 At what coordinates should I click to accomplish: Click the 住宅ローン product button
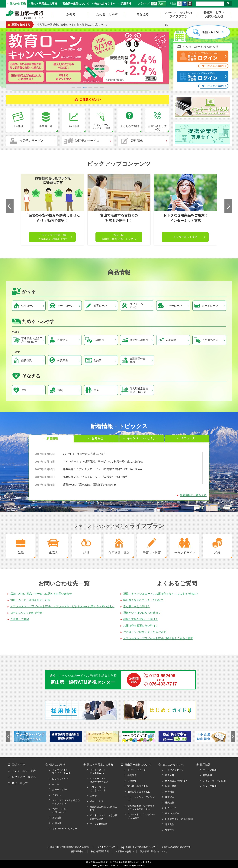[x=28, y=306]
